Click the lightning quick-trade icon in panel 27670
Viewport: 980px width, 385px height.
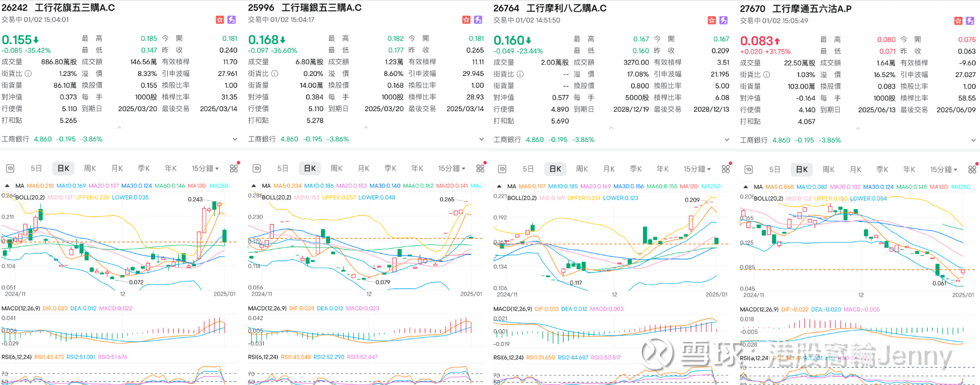970,21
